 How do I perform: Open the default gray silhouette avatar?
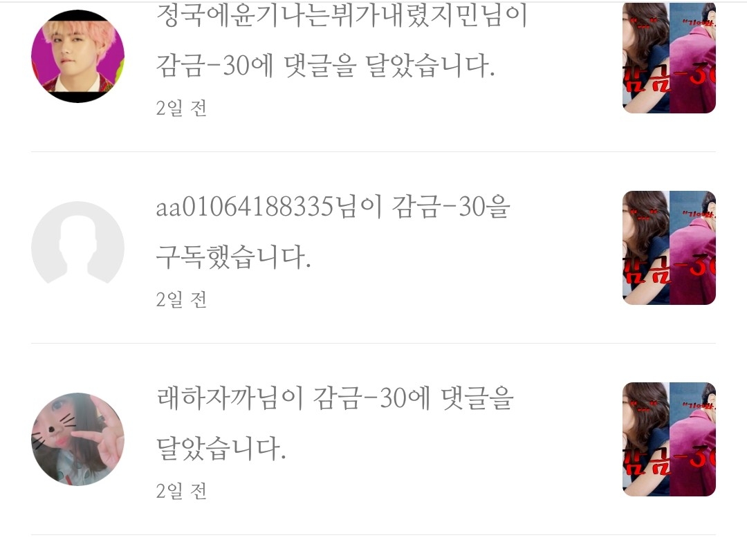click(x=77, y=248)
